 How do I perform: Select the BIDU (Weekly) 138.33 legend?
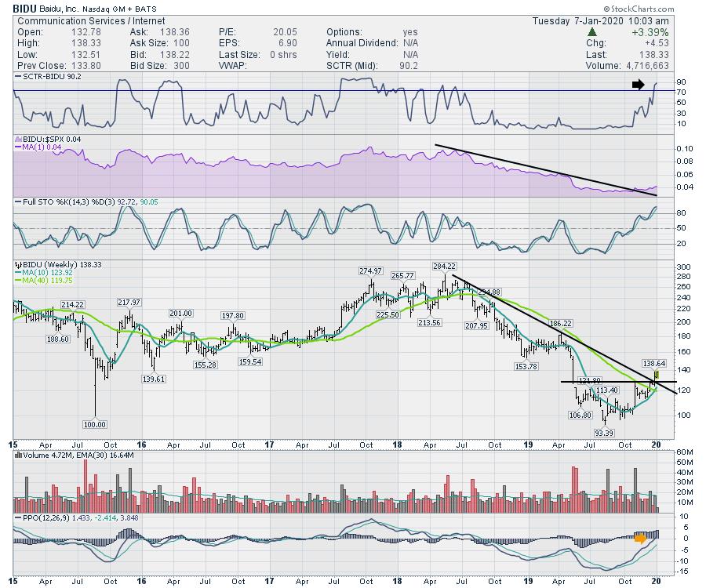59,264
